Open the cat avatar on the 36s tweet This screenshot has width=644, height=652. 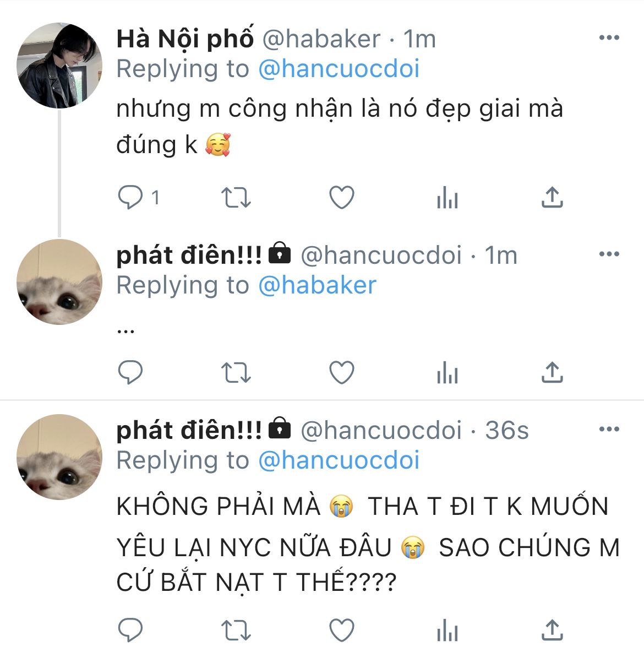pos(59,457)
